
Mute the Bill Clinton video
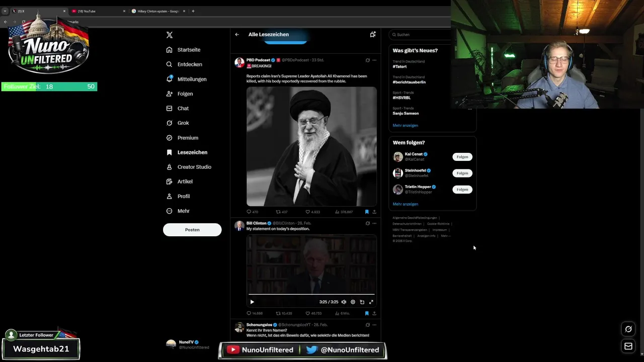[344, 302]
